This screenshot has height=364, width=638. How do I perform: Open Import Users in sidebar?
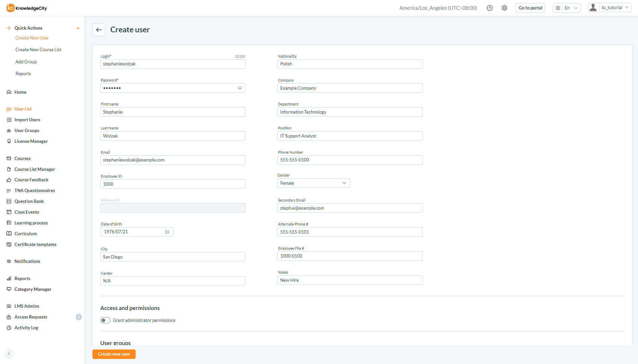click(x=27, y=120)
